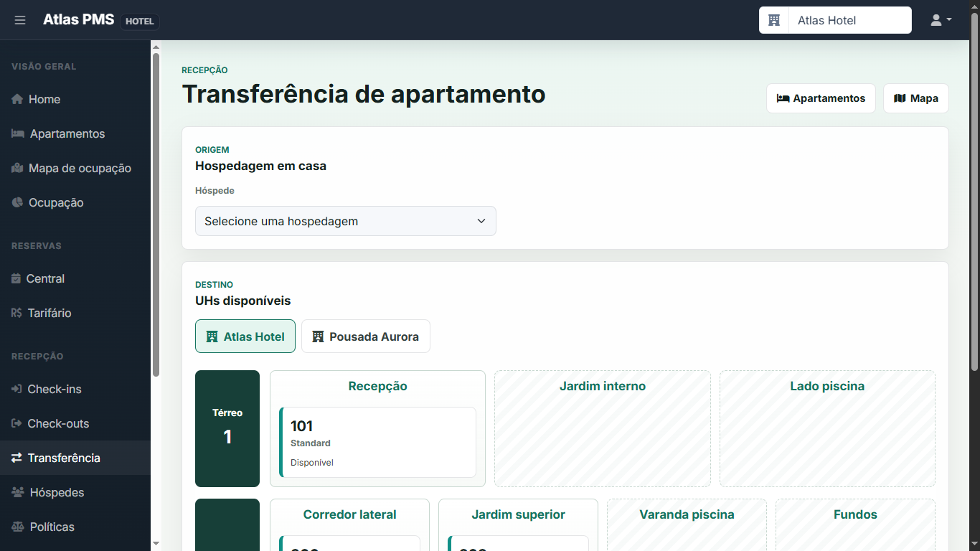Open the user account menu
The height and width of the screenshot is (551, 980).
[x=941, y=20]
